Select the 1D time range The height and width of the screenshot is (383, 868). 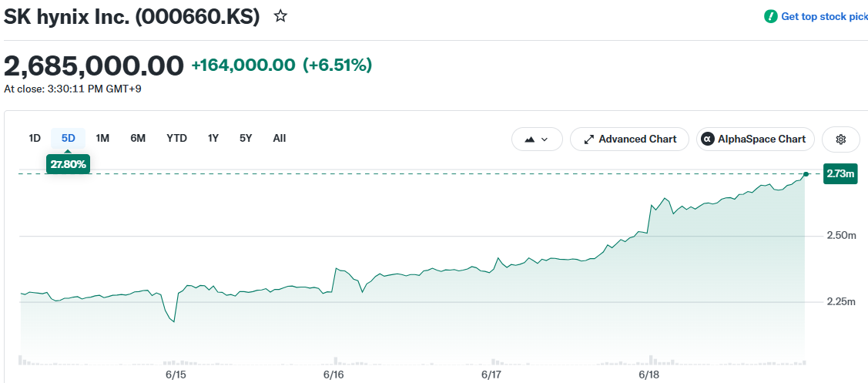(35, 138)
